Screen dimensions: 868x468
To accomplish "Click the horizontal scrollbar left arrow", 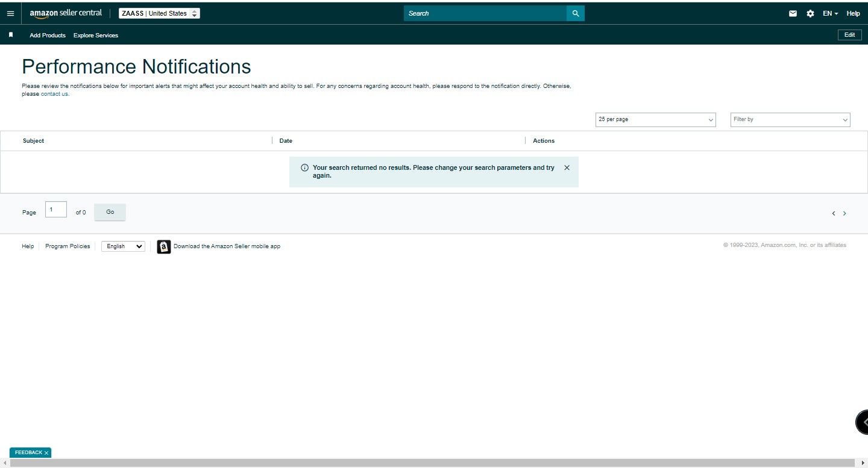I will pyautogui.click(x=5, y=463).
